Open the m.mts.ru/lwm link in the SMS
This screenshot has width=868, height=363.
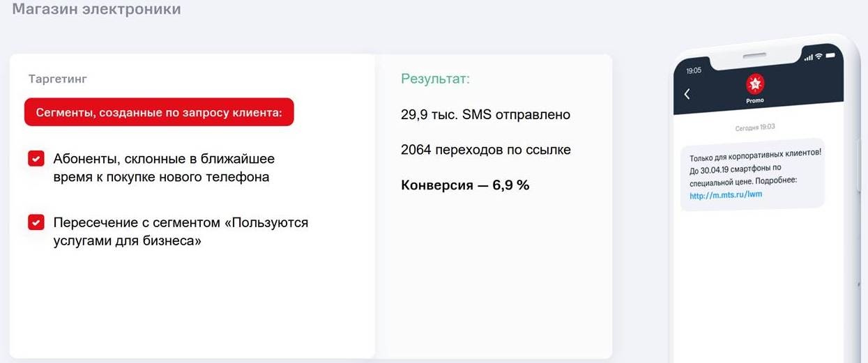click(725, 195)
